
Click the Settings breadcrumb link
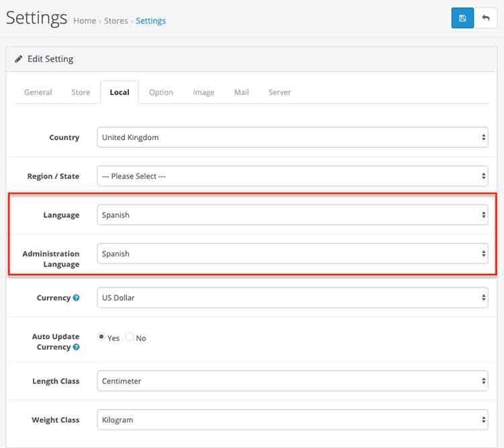click(x=151, y=21)
